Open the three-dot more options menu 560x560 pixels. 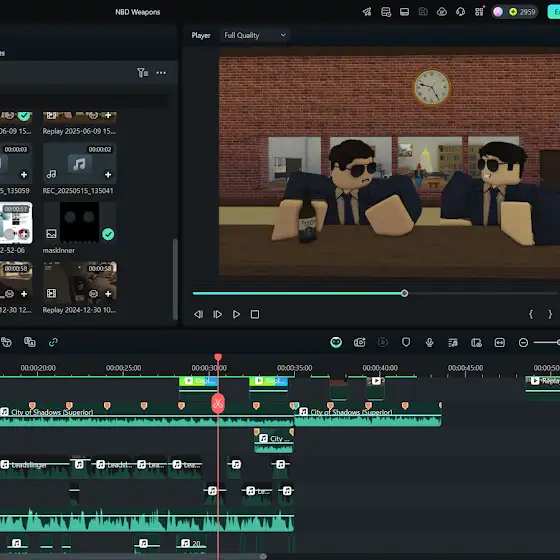coord(161,72)
